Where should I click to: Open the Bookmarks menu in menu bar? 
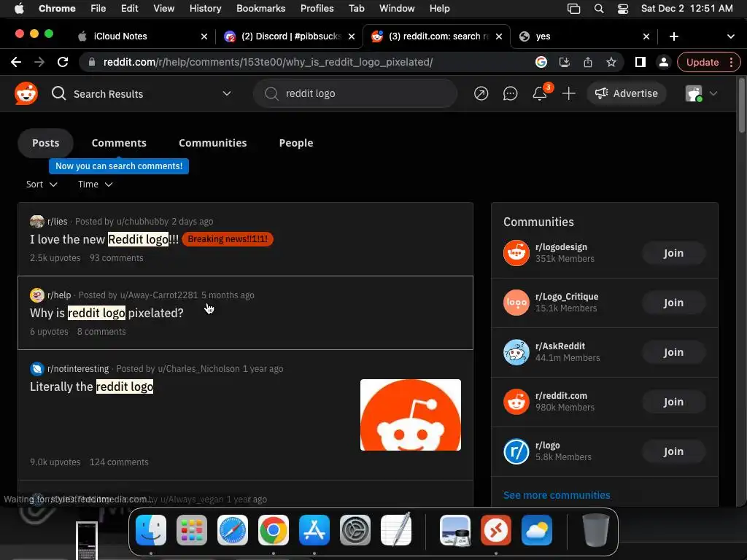pos(260,9)
